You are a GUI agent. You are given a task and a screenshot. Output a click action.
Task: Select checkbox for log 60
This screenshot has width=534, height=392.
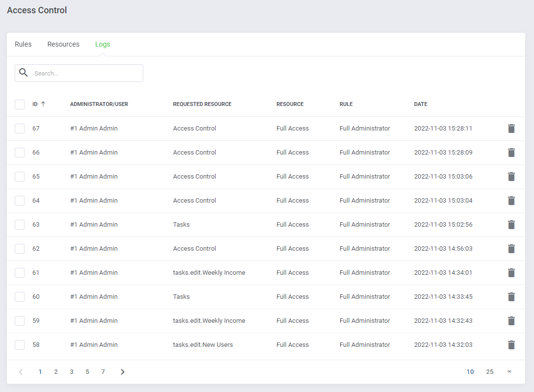coord(20,297)
